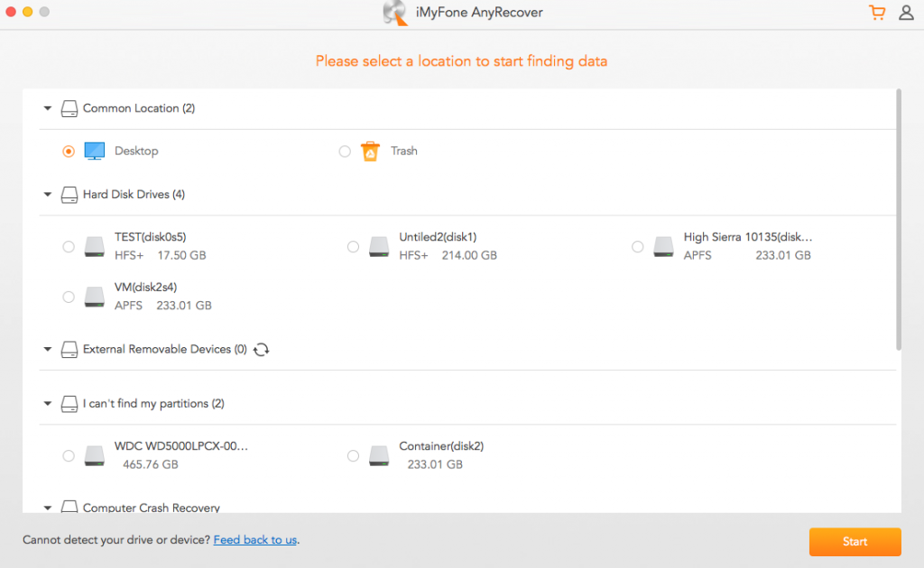Image resolution: width=924 pixels, height=568 pixels.
Task: Click the 214.00 GB size value
Action: pos(469,255)
